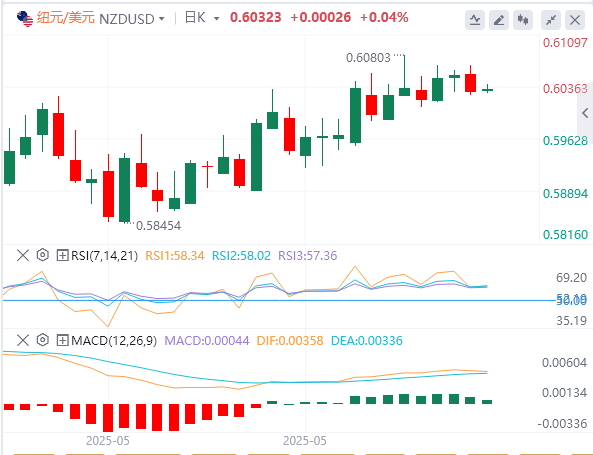Click the 0.60363 price axis label
Viewport: 593px width, 455px height.
click(x=565, y=89)
